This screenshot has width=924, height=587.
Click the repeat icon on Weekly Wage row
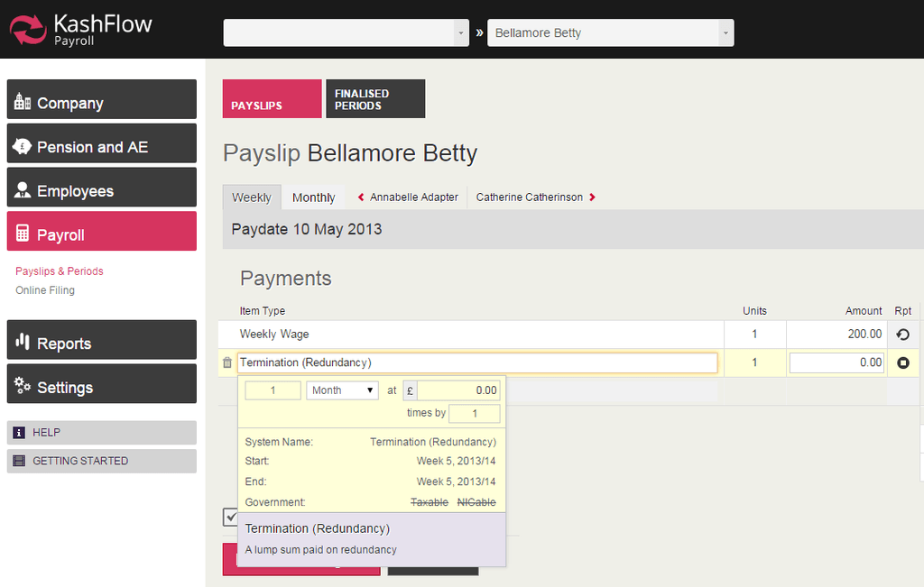(x=902, y=335)
